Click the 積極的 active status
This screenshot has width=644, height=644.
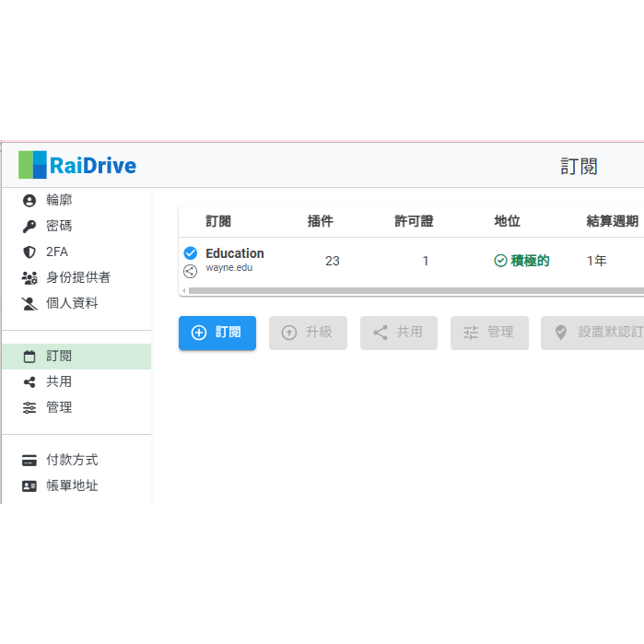pyautogui.click(x=522, y=262)
